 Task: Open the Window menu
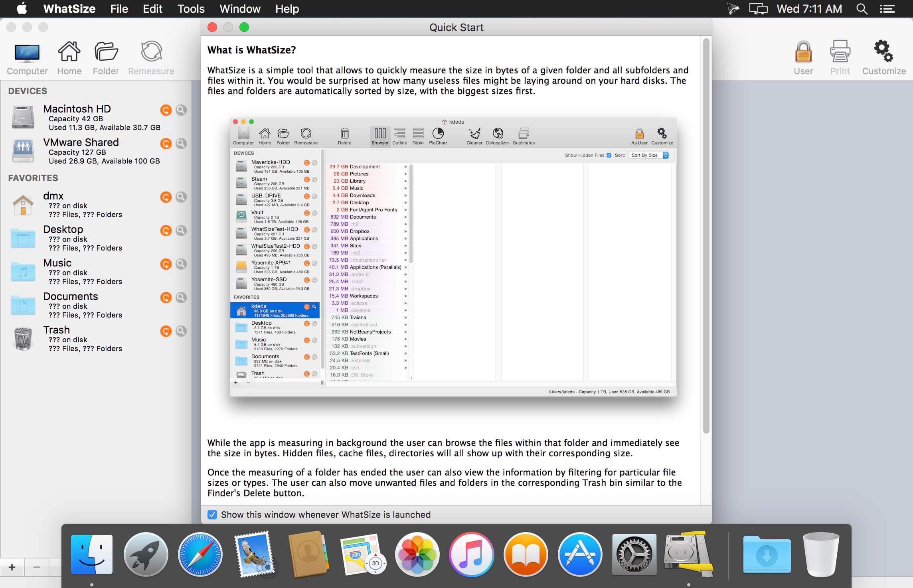pos(240,9)
